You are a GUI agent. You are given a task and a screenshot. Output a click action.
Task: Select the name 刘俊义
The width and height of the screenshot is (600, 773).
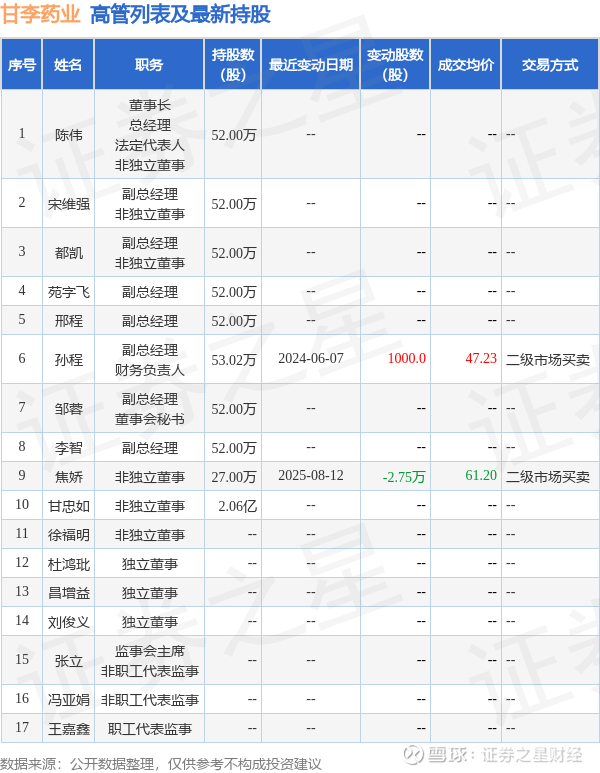click(x=69, y=622)
